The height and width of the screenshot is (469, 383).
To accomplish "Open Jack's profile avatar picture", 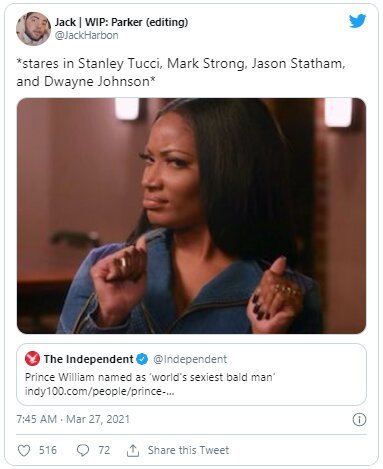I will (33, 29).
